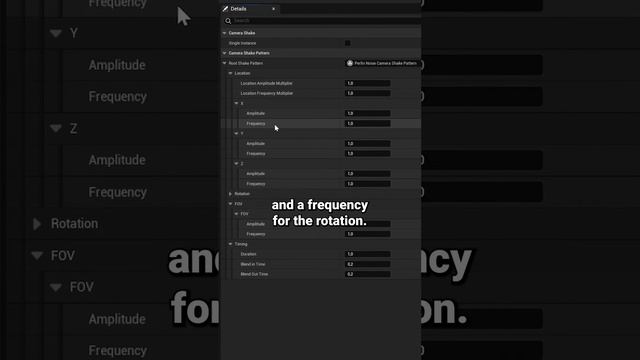Viewport: 640px width, 360px height.
Task: Collapse the Camera Shake category
Action: 224,33
